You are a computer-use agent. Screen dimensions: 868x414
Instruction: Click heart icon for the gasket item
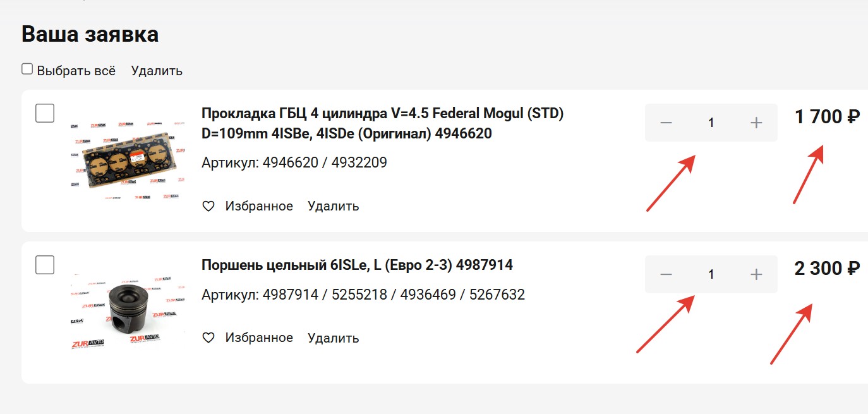[x=208, y=206]
